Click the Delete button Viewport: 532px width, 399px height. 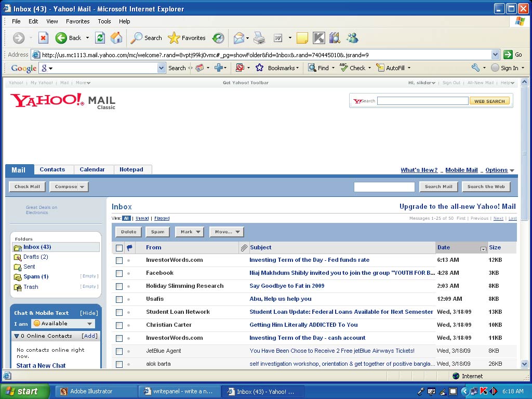coord(129,232)
